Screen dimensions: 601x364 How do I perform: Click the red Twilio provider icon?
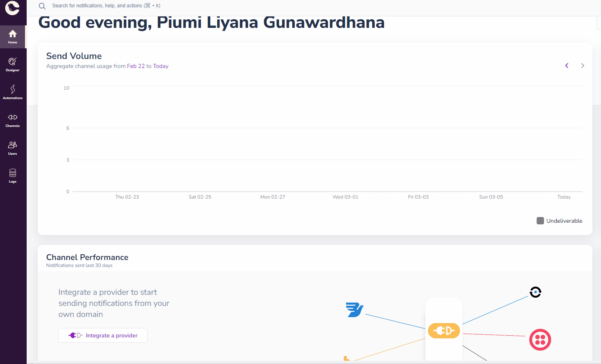540,339
